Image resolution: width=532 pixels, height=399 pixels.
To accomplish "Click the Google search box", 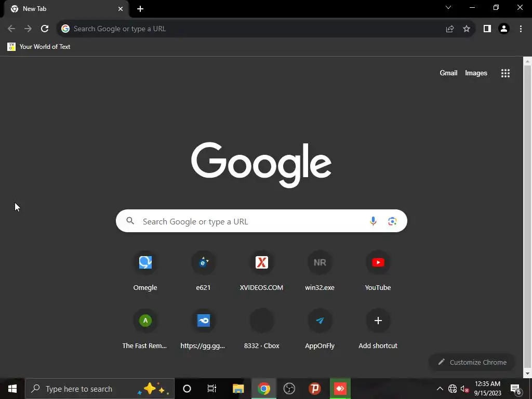I will 261,221.
